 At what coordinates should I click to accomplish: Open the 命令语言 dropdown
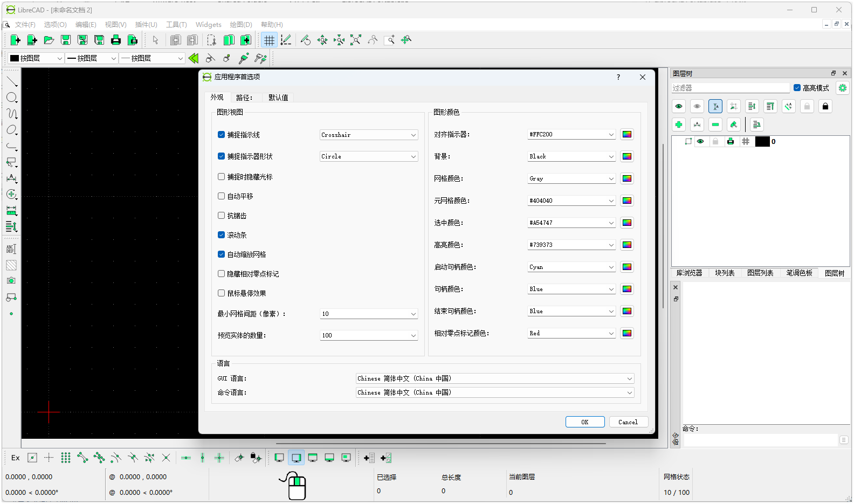point(495,392)
